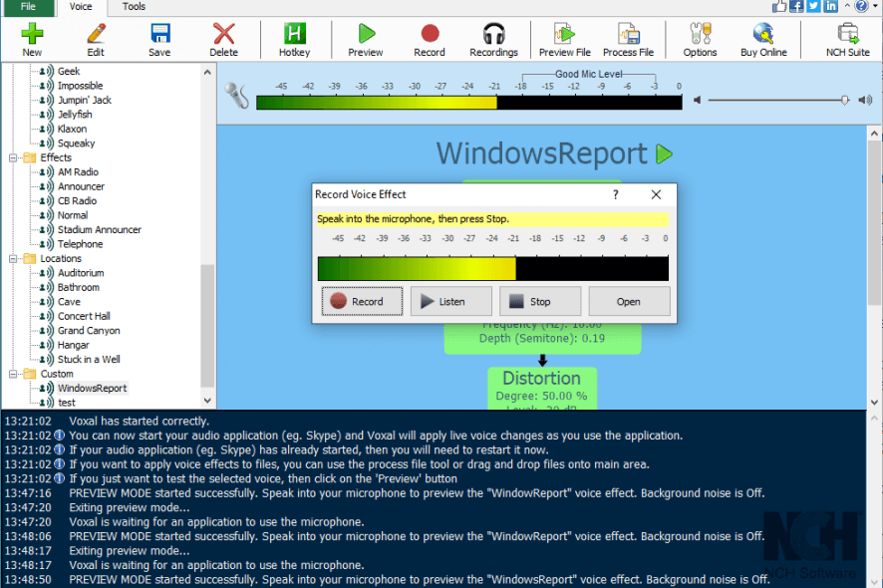Screen dimensions: 883x588
Task: Select the Jumpin' Jack voice
Action: click(x=85, y=100)
